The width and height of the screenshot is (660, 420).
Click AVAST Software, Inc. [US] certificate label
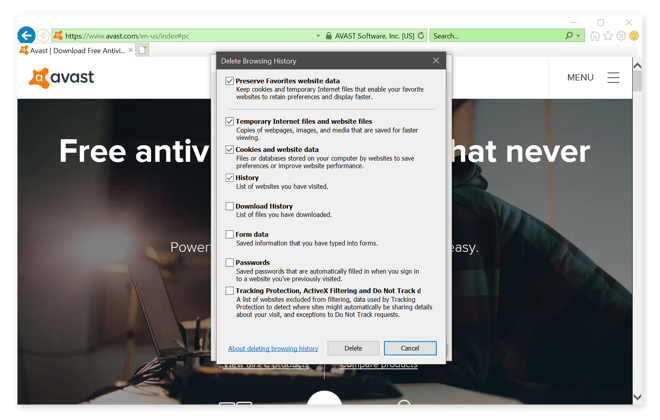[x=374, y=36]
